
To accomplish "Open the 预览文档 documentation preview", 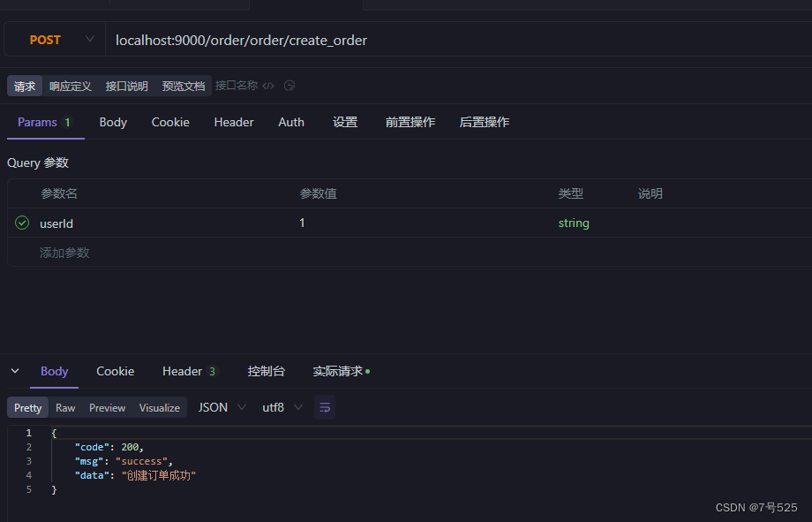I will coord(183,86).
